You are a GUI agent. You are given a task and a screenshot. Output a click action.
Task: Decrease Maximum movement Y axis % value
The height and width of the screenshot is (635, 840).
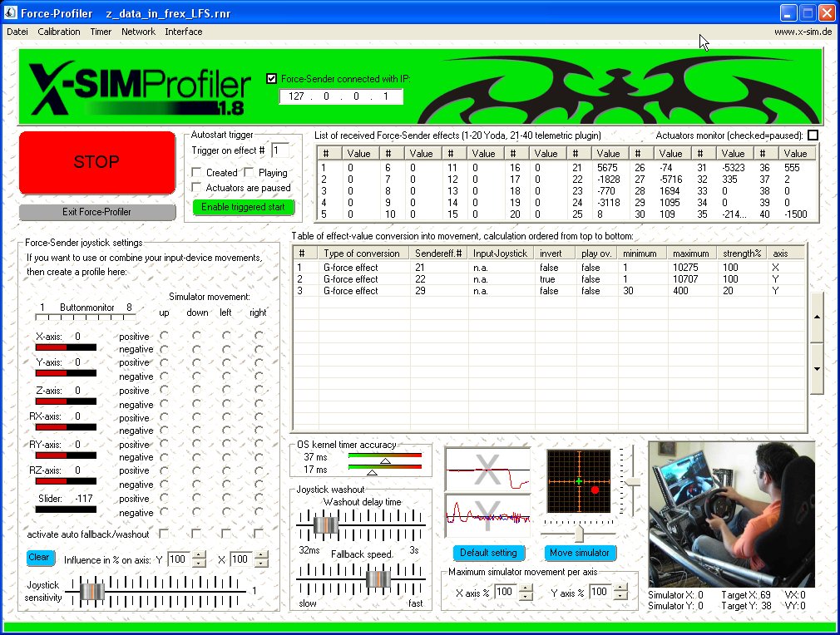(x=620, y=595)
